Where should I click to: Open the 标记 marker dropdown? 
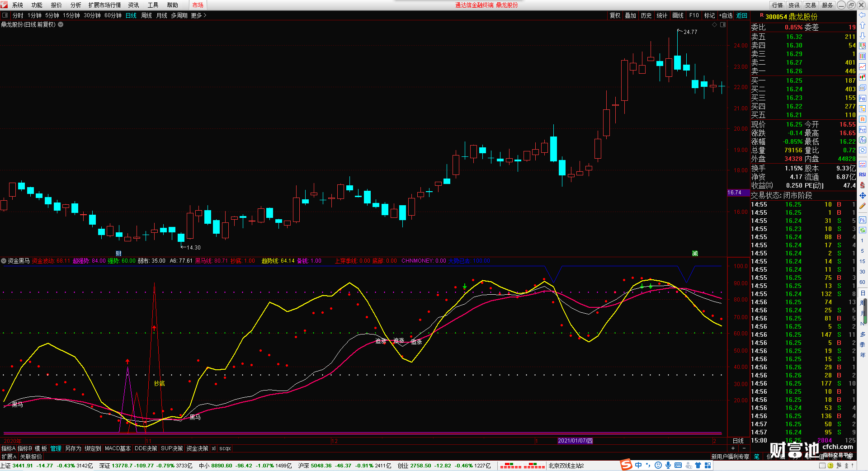click(x=709, y=15)
